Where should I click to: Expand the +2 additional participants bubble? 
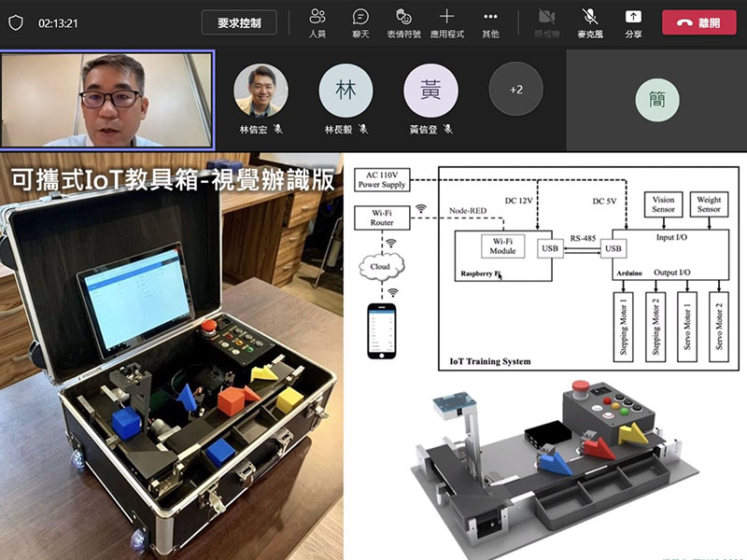(x=515, y=90)
